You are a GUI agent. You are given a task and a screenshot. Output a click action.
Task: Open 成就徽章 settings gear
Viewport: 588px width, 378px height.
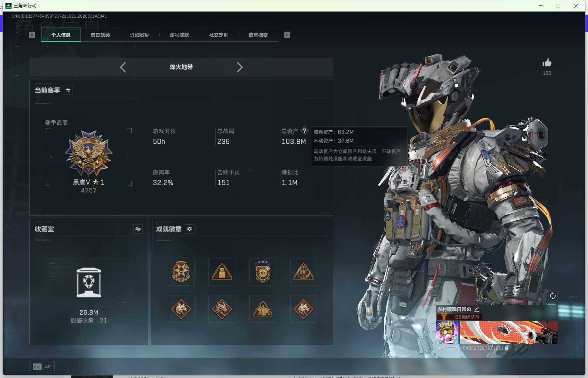190,229
